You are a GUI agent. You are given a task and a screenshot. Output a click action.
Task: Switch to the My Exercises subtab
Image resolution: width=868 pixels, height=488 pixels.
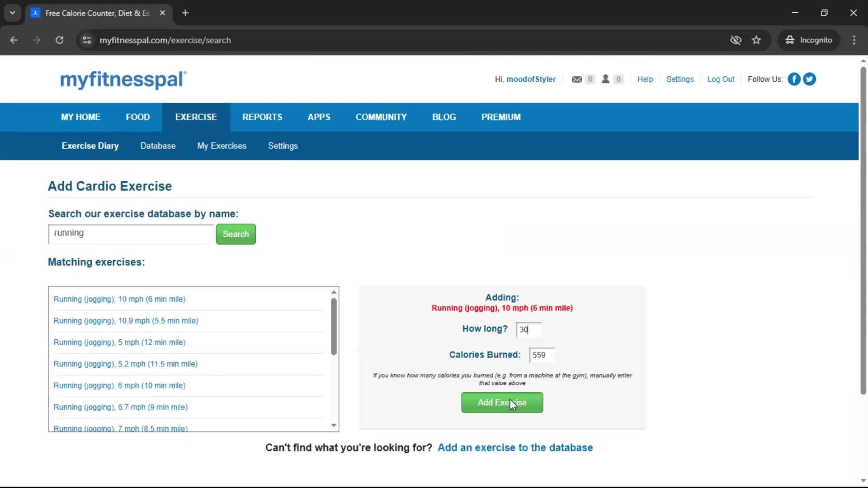(x=222, y=146)
